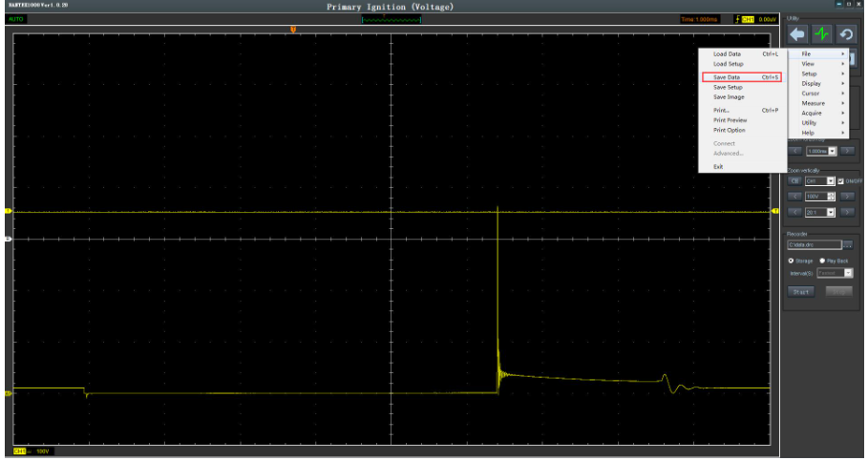Expand the Help submenu

817,133
